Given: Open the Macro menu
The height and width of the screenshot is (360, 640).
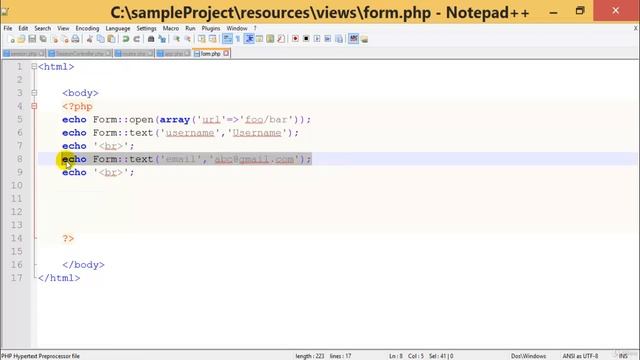Looking at the screenshot, I should pyautogui.click(x=171, y=28).
